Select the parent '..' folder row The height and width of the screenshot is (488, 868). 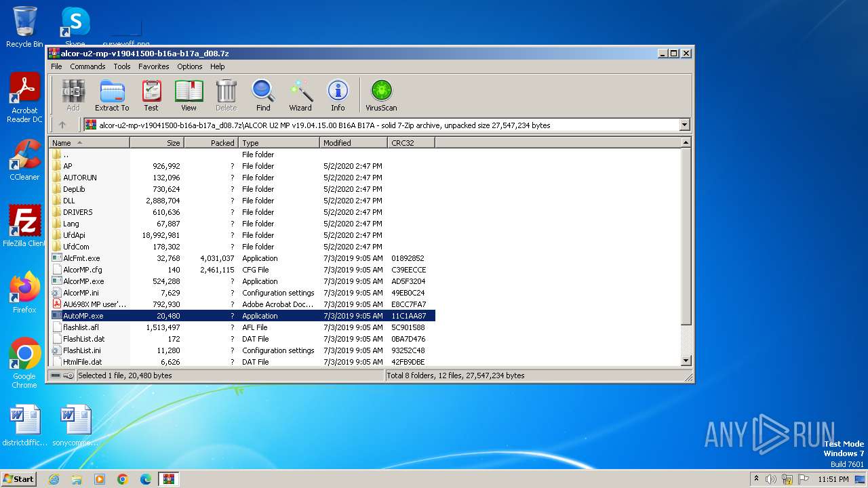(242, 155)
